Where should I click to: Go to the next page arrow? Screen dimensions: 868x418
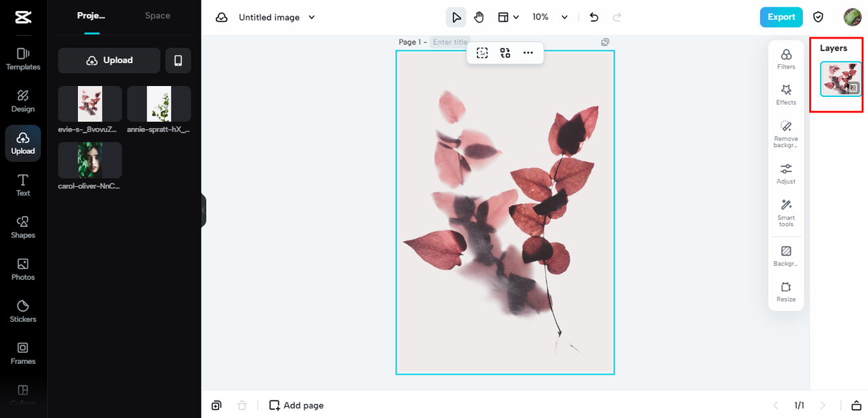pyautogui.click(x=823, y=405)
